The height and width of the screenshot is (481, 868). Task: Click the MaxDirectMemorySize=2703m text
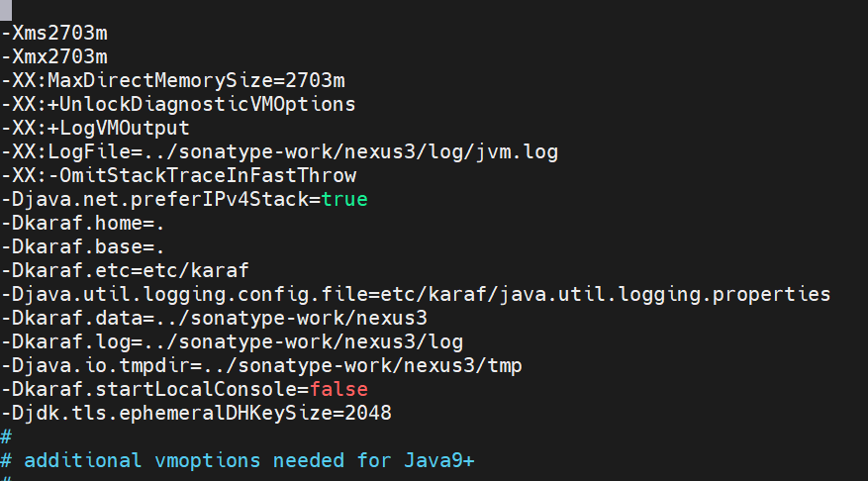point(196,81)
